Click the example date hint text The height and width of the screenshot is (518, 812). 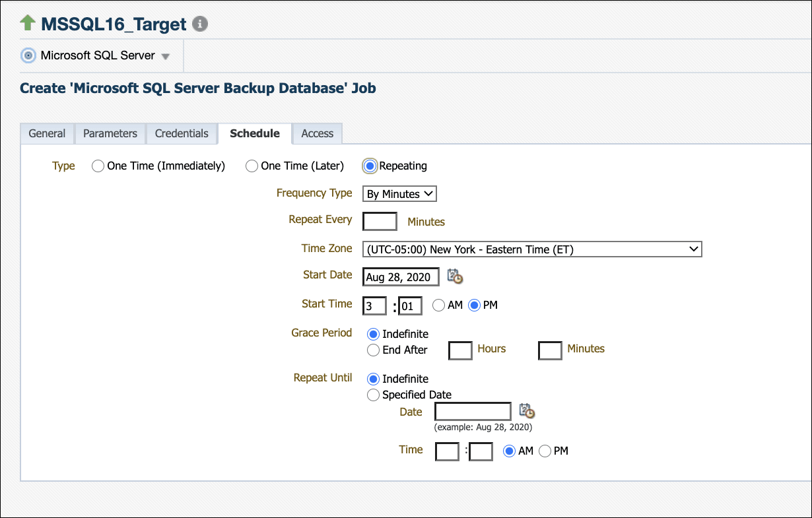(483, 427)
